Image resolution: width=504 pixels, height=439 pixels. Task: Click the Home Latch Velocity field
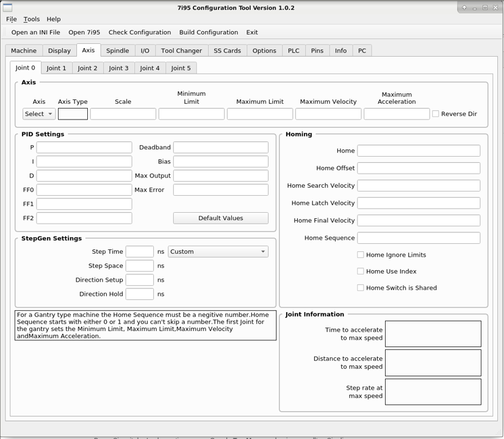tap(419, 203)
